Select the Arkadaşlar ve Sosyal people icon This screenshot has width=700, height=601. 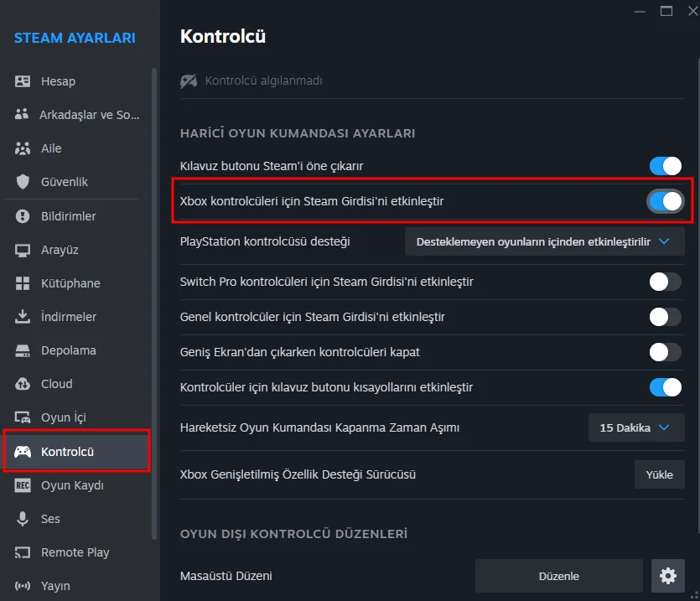tap(22, 114)
